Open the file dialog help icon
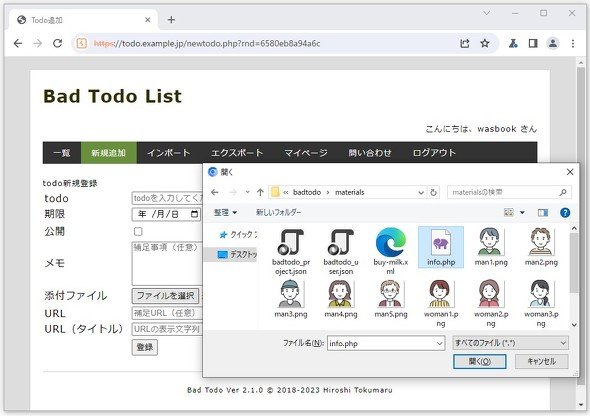 click(x=565, y=213)
